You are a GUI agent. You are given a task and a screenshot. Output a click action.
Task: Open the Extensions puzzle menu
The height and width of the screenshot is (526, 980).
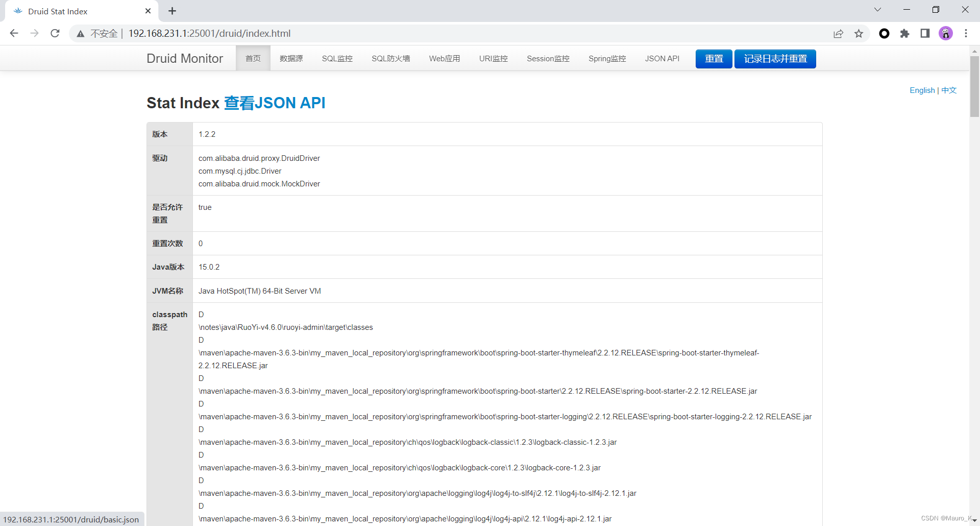click(905, 33)
